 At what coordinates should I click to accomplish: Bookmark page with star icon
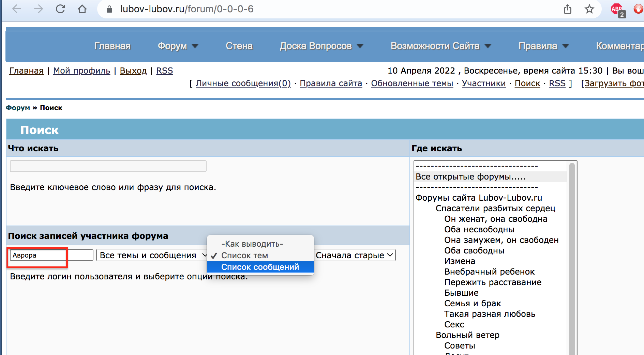[x=589, y=9]
